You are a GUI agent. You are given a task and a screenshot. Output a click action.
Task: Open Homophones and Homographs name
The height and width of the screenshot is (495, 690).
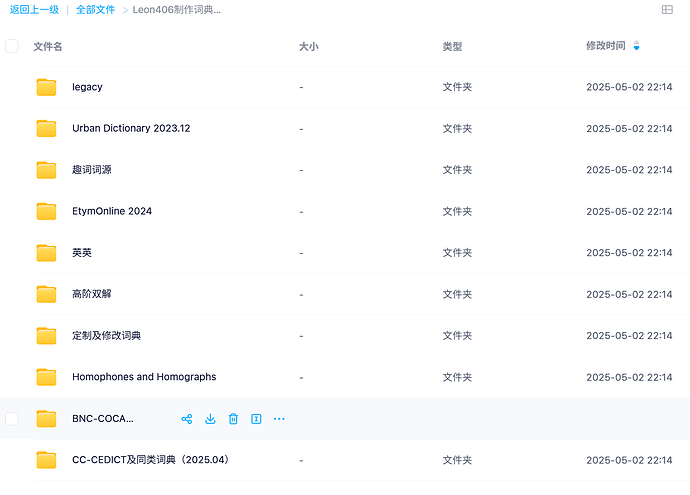144,377
